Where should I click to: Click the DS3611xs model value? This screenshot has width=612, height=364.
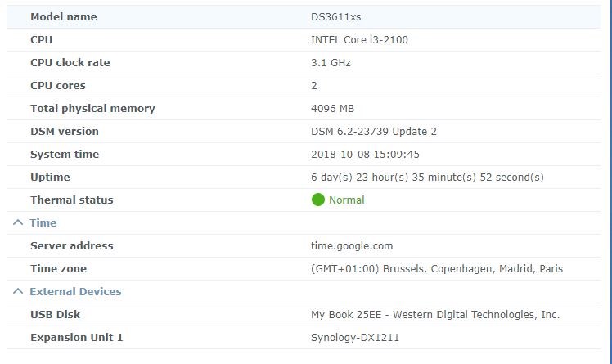tap(336, 16)
